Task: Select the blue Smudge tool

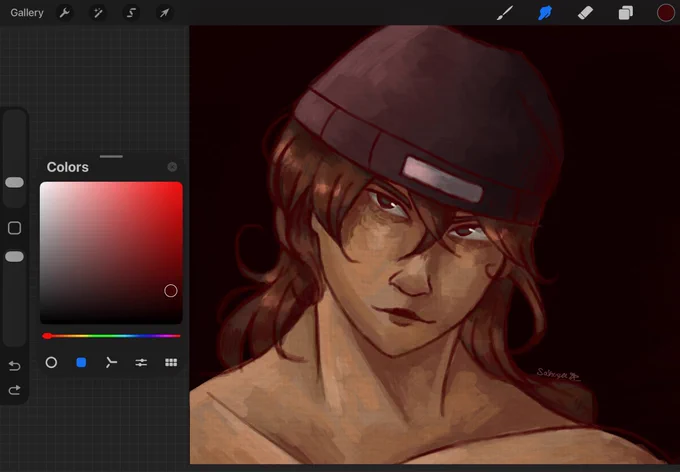Action: (x=545, y=13)
